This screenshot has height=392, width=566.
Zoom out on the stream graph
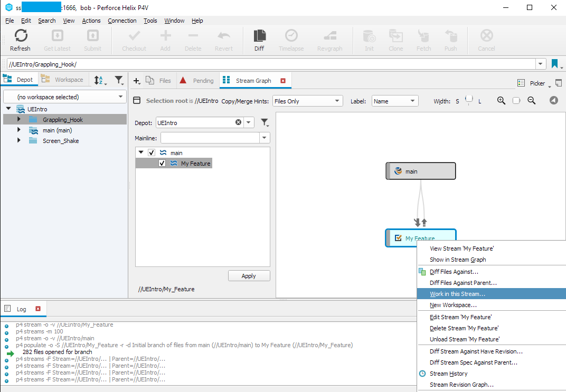pos(531,101)
